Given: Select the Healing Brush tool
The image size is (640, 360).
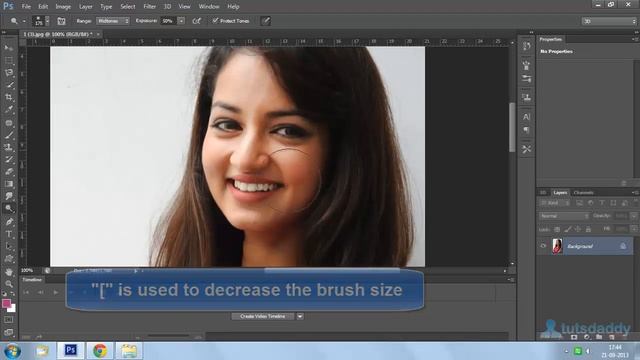Looking at the screenshot, I should click(x=9, y=122).
